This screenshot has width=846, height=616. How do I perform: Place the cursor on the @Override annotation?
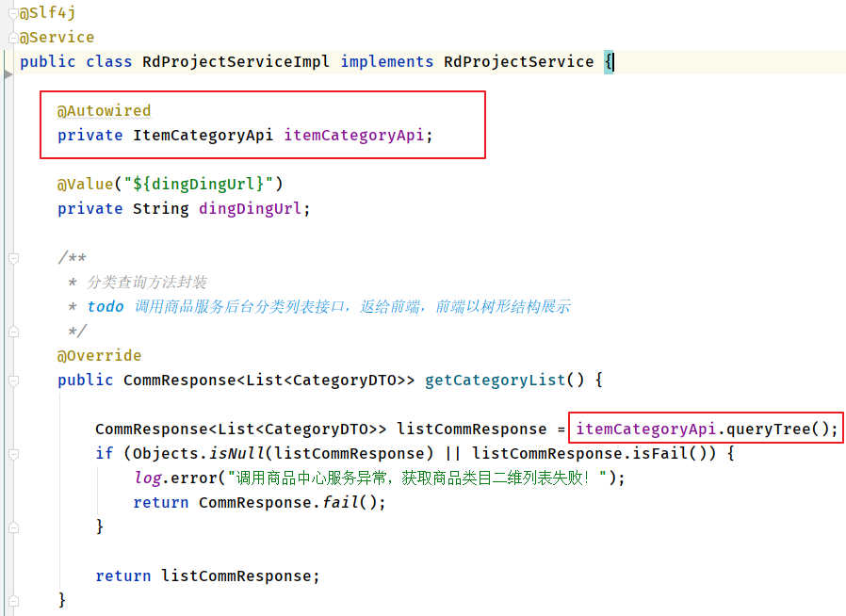click(x=99, y=355)
